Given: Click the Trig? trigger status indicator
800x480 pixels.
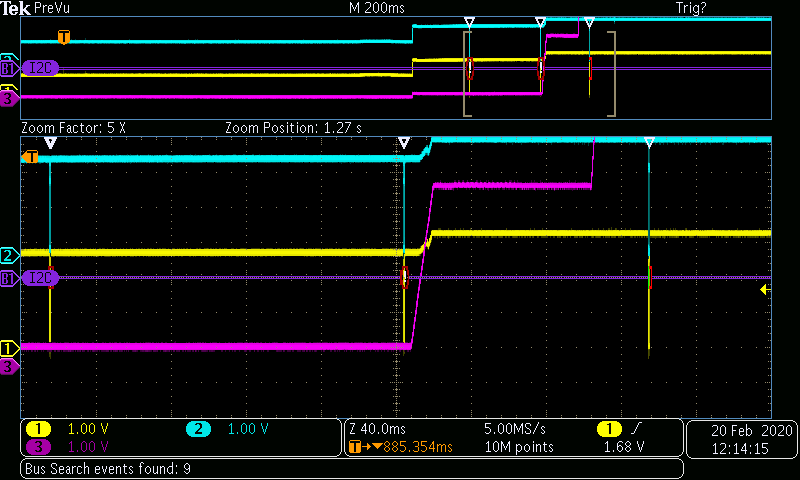Looking at the screenshot, I should (x=691, y=8).
